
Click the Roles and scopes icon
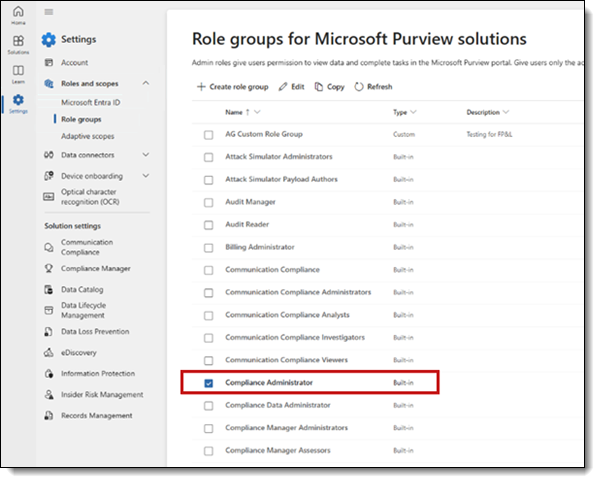(49, 83)
